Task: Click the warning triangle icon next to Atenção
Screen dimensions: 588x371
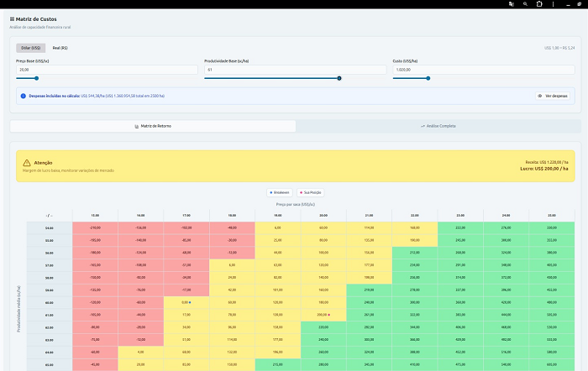Action: pos(28,162)
